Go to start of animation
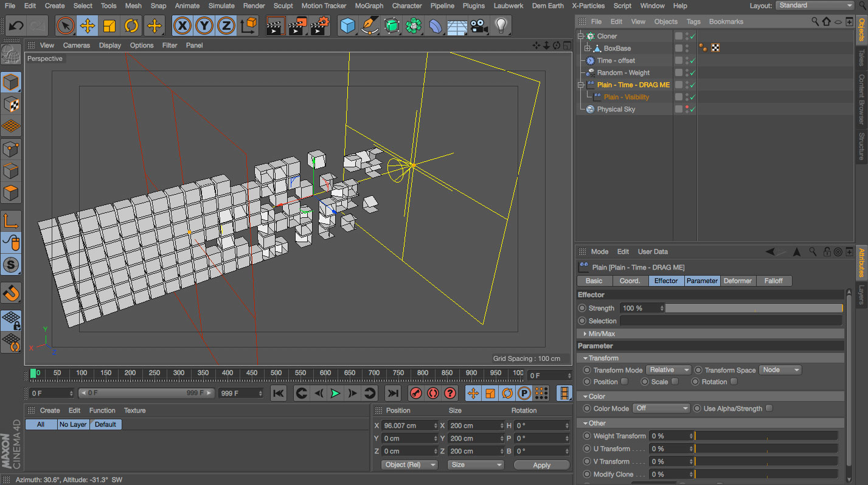 [x=279, y=393]
